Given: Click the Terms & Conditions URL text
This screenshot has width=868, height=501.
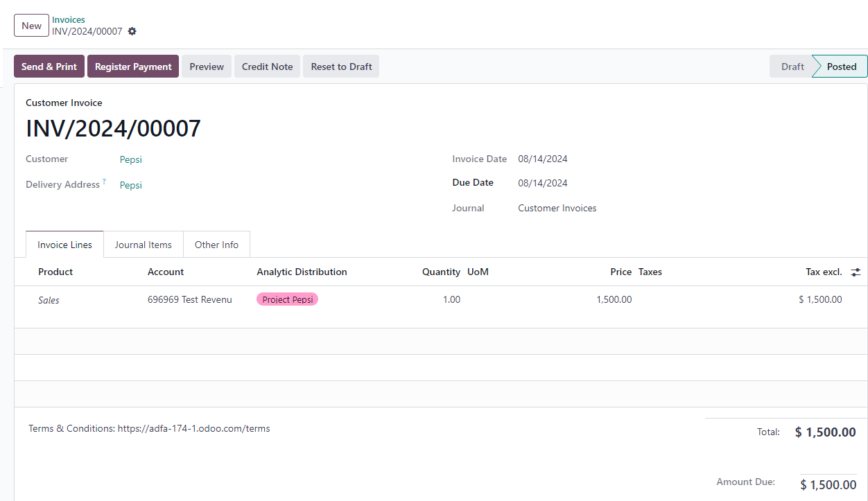Looking at the screenshot, I should 194,428.
